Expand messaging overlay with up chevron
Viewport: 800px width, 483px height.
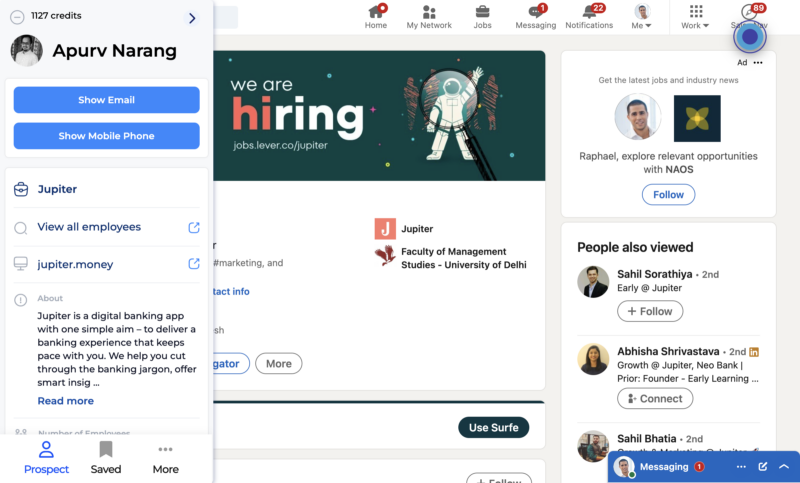pos(784,467)
